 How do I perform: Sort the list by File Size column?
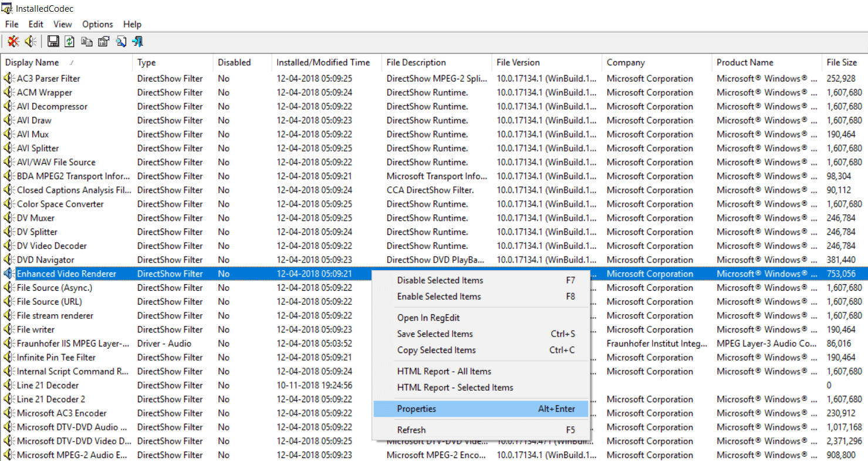point(842,62)
